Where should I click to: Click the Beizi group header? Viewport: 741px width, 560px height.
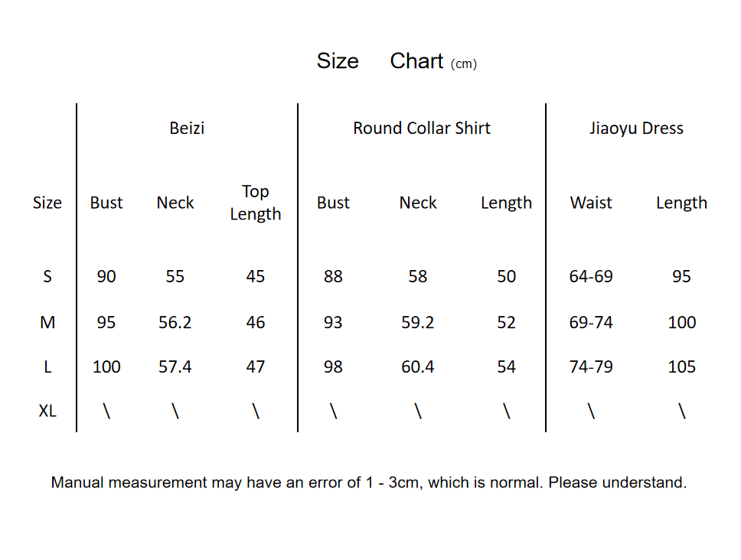click(x=187, y=129)
